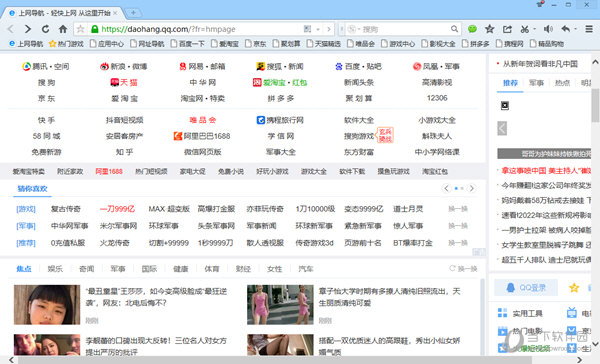Switch to the 体育 news tab

point(212,269)
